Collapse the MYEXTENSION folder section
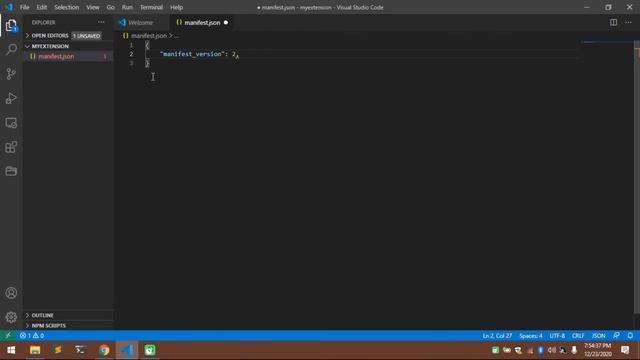The image size is (640, 360). (50, 47)
